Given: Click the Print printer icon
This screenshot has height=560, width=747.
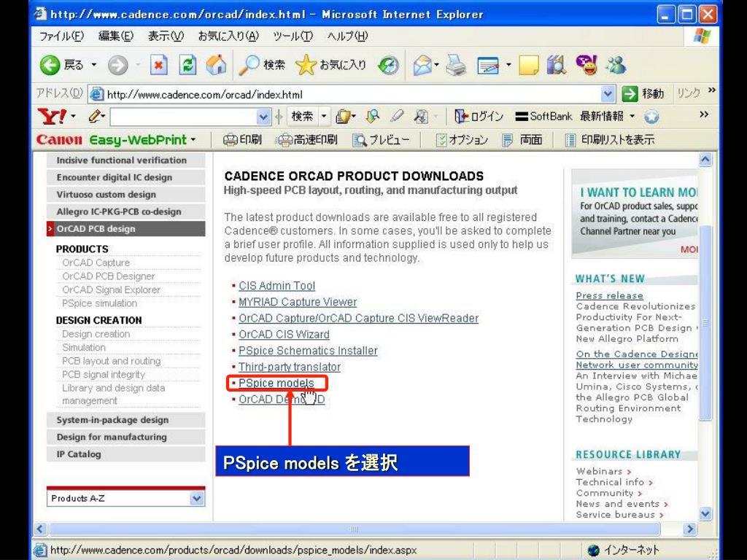Looking at the screenshot, I should (455, 65).
